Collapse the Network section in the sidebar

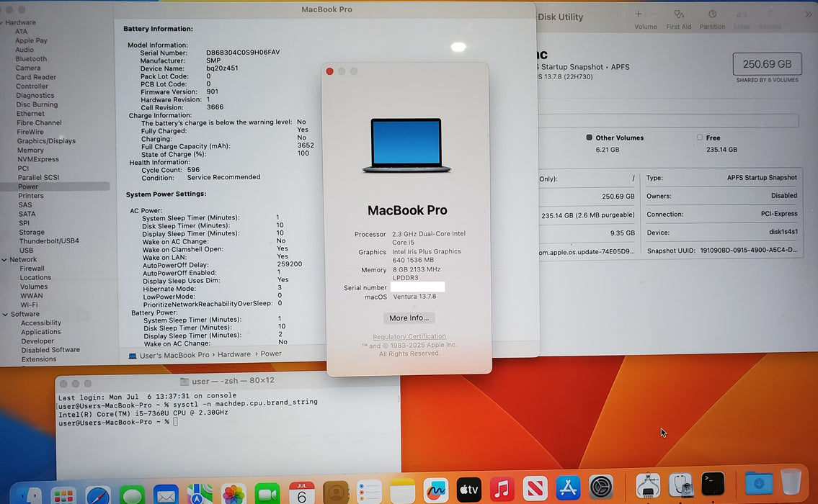[4, 259]
